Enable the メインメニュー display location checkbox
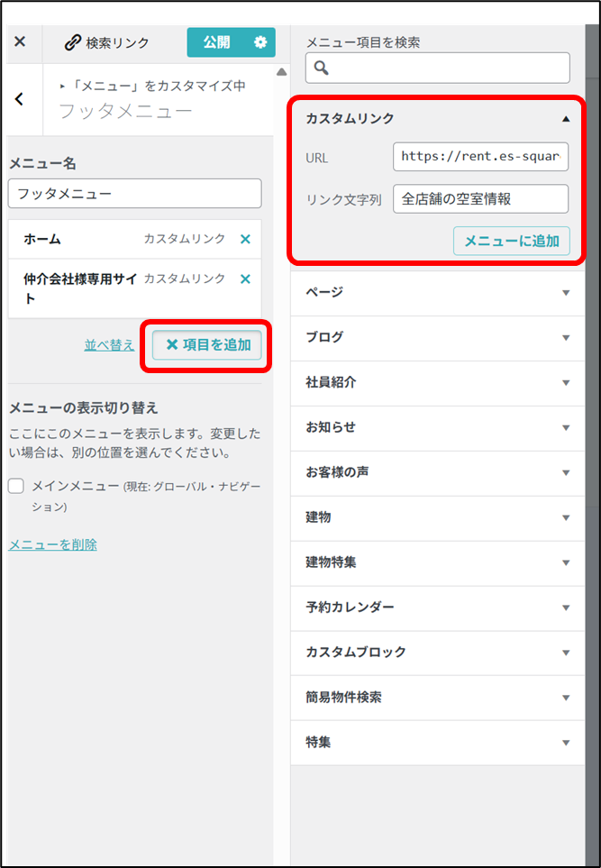The image size is (601, 868). (16, 486)
